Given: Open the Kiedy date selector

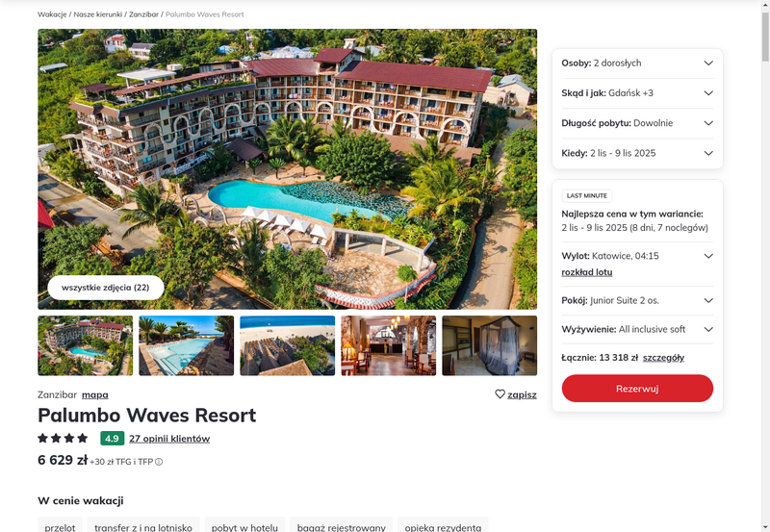Looking at the screenshot, I should (637, 153).
